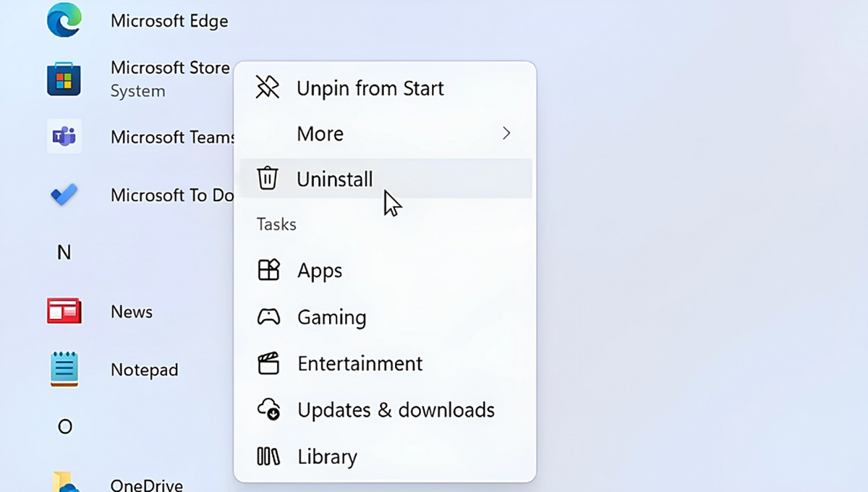Click the Microsoft Teams app name
868x492 pixels.
[x=173, y=137]
